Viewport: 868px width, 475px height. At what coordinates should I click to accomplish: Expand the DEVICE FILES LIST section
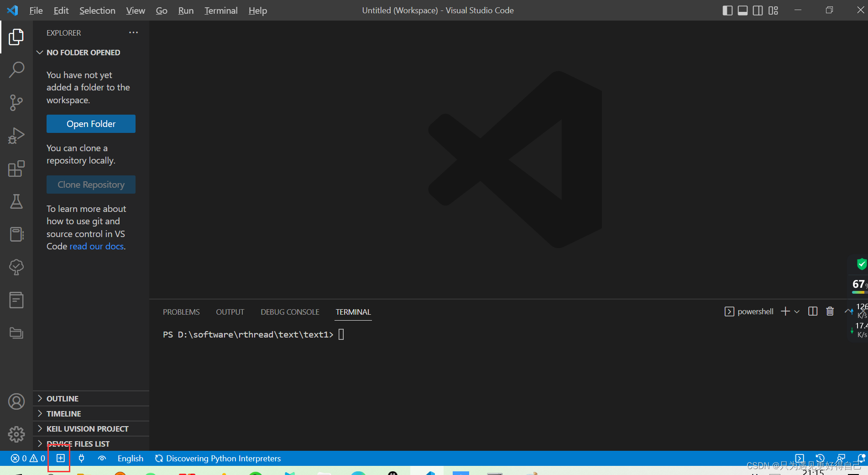91,444
